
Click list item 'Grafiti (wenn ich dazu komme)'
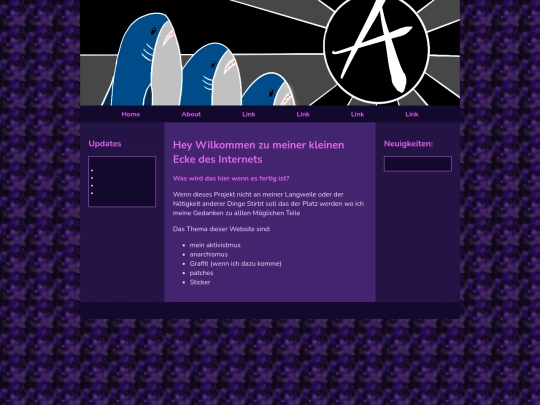pyautogui.click(x=236, y=264)
